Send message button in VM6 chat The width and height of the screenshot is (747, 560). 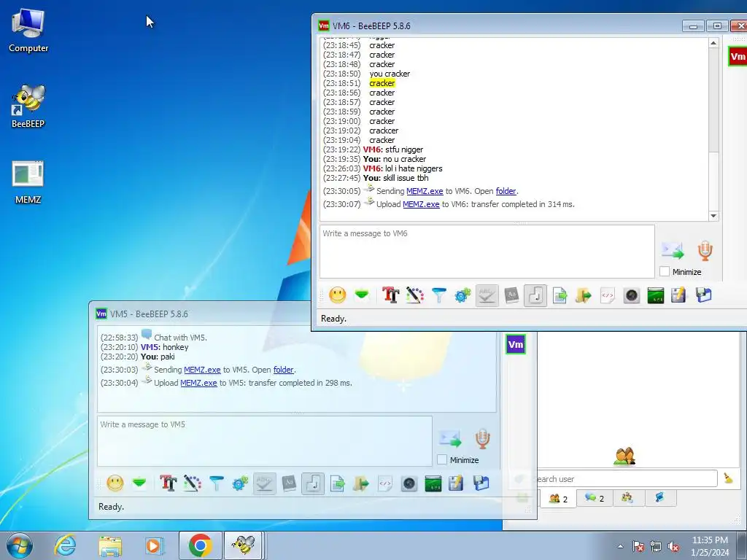click(x=672, y=250)
